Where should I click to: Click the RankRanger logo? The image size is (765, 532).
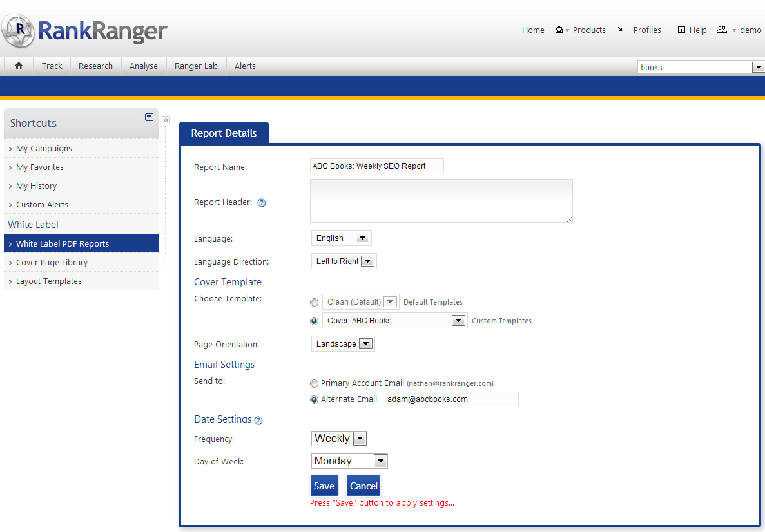click(84, 30)
